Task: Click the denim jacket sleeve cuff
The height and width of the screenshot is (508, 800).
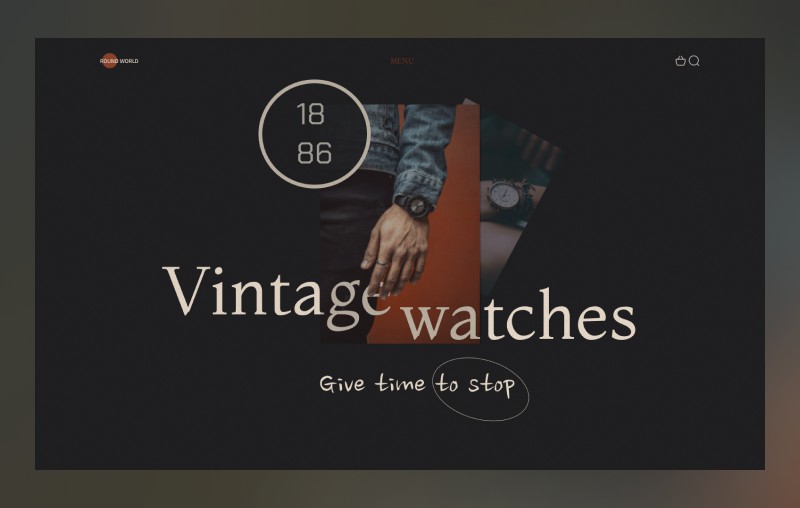Action: [x=418, y=186]
